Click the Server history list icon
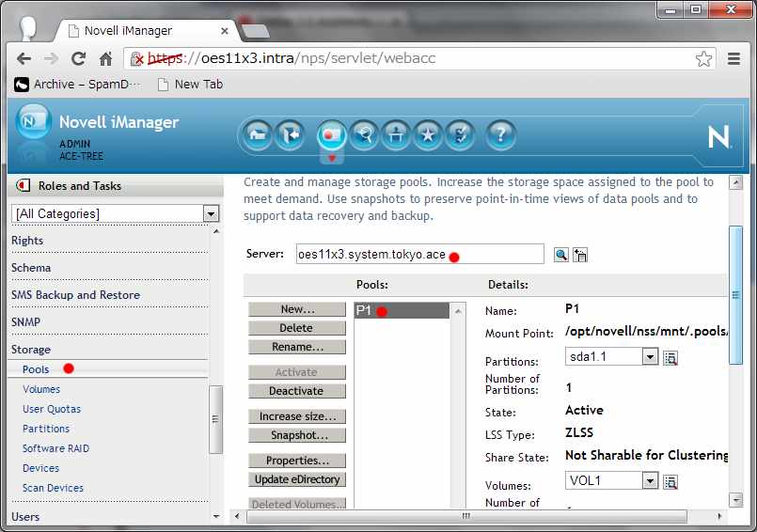Image resolution: width=757 pixels, height=532 pixels. [x=580, y=255]
